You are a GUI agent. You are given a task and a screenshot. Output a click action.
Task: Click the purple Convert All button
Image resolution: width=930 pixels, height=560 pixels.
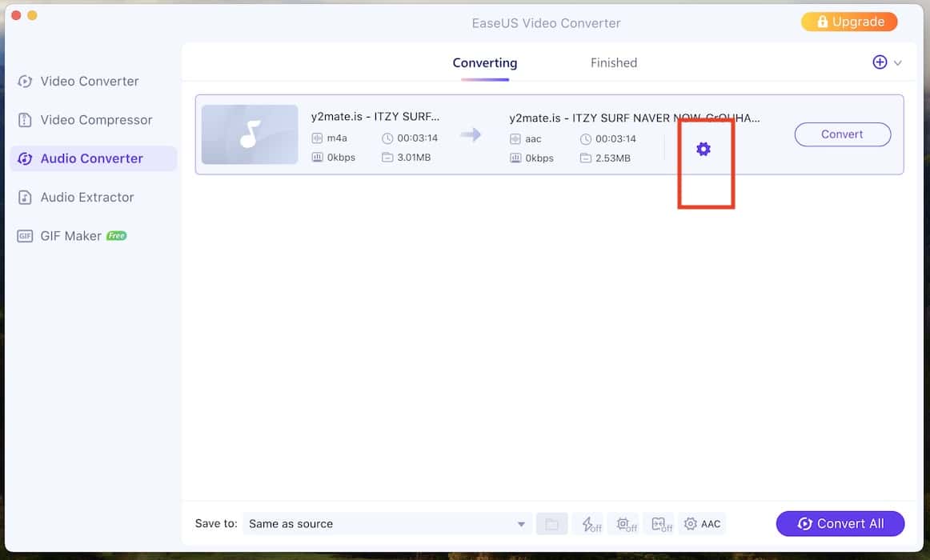point(840,524)
